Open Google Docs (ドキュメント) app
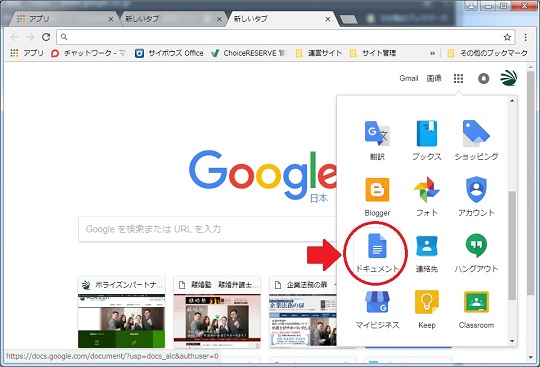540x367 pixels. (377, 253)
